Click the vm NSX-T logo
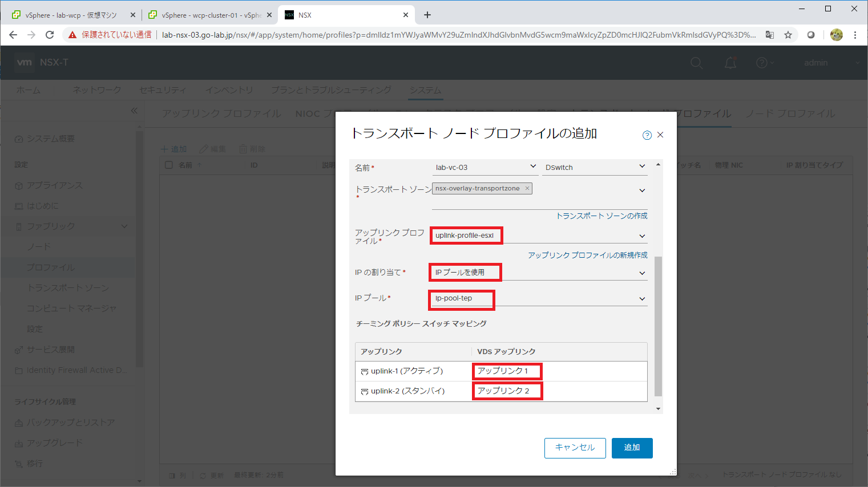Image resolution: width=868 pixels, height=487 pixels. (42, 62)
